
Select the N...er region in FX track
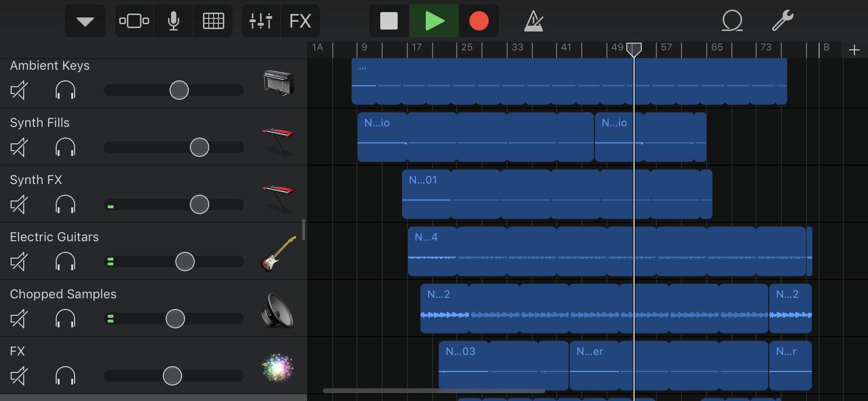[x=669, y=366]
